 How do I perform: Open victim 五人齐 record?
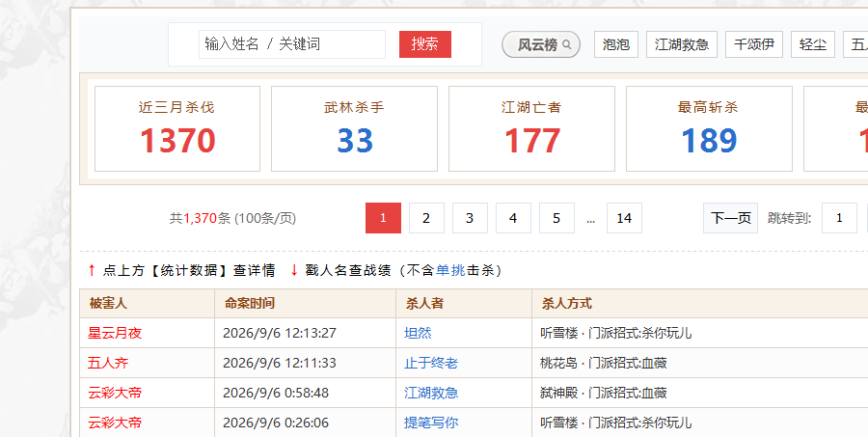[x=108, y=363]
